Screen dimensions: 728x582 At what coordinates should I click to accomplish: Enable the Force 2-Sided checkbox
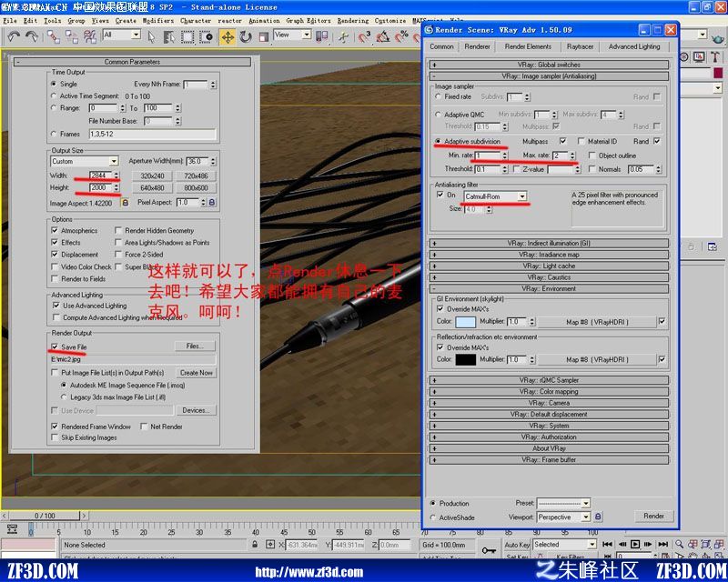(118, 255)
